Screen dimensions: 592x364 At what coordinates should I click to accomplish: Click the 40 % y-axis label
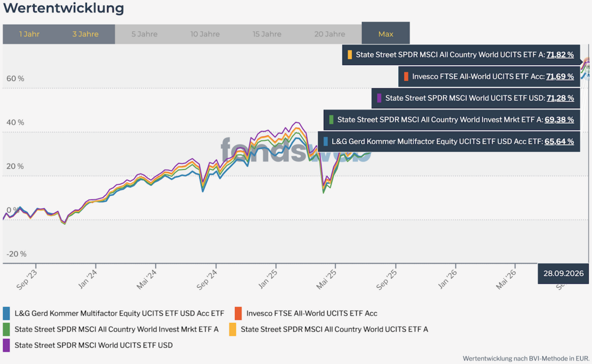click(x=15, y=123)
